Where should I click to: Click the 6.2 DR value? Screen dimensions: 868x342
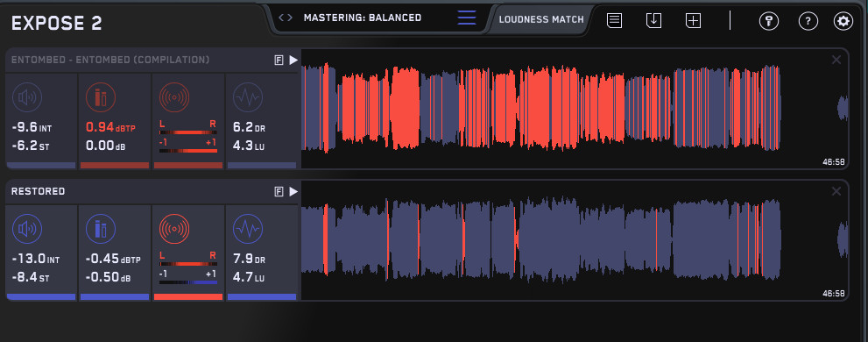coord(249,127)
